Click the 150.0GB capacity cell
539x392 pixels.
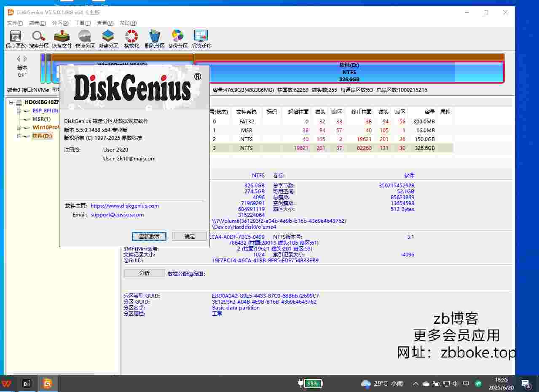tap(424, 139)
